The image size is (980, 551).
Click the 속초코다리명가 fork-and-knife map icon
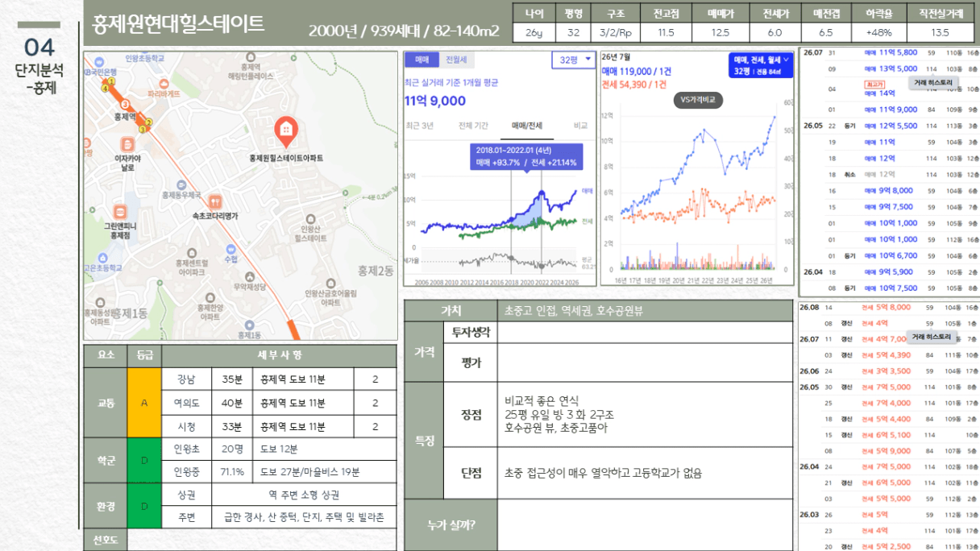(x=214, y=201)
